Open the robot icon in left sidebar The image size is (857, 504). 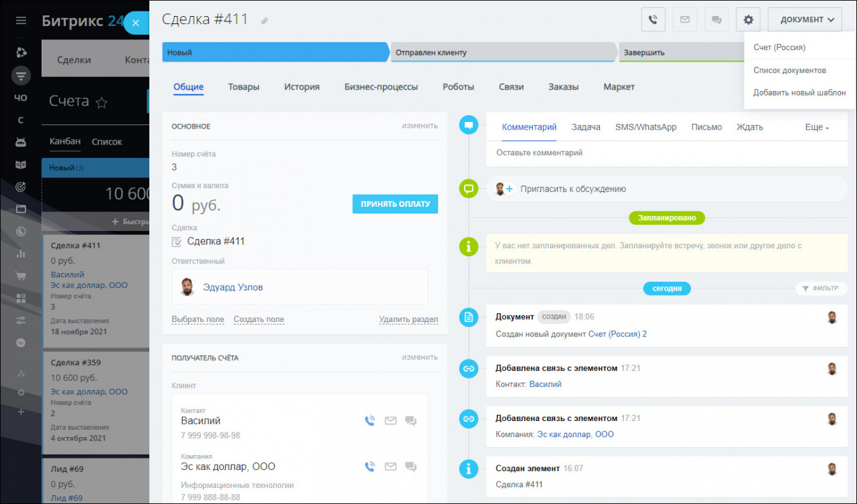21,142
